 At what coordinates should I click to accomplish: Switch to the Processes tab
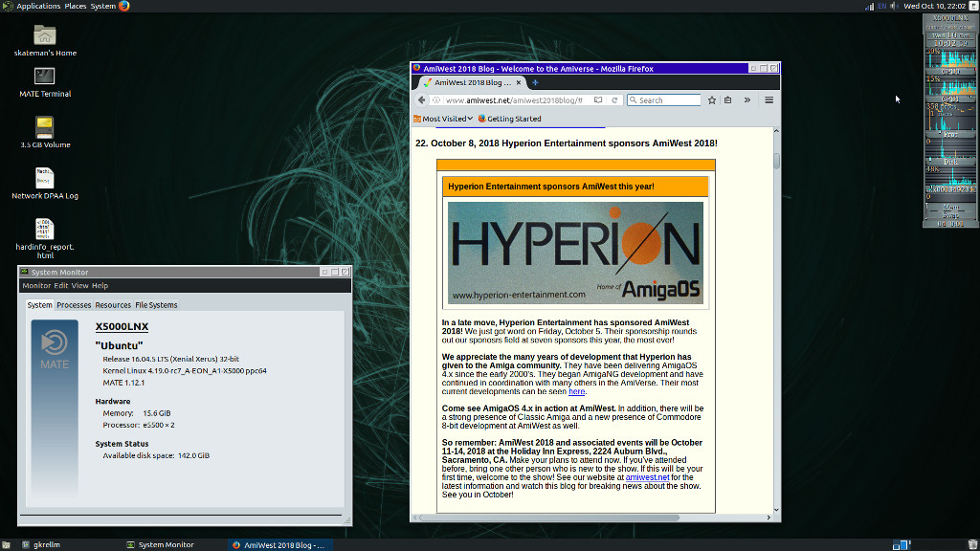click(x=74, y=305)
